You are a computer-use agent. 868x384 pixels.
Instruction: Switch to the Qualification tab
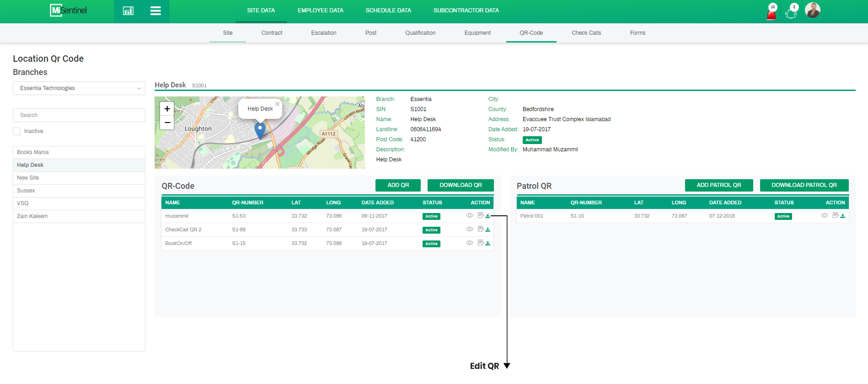420,33
